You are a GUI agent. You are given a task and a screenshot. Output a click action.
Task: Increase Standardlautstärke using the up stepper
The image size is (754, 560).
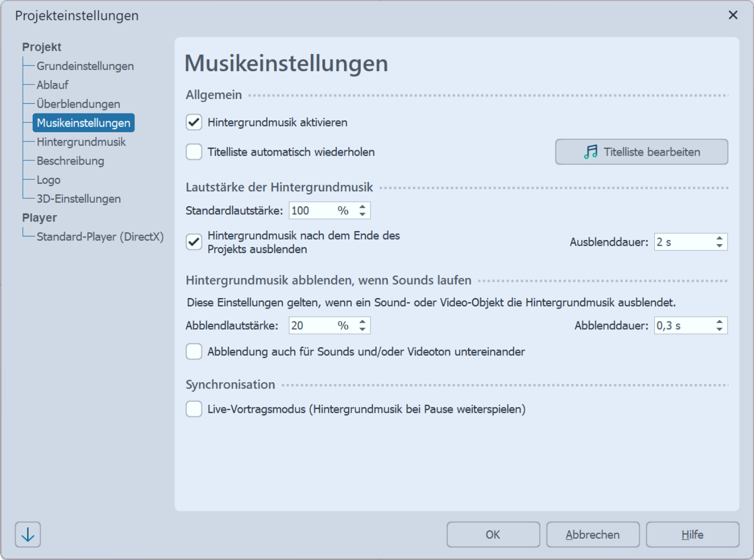[362, 207]
